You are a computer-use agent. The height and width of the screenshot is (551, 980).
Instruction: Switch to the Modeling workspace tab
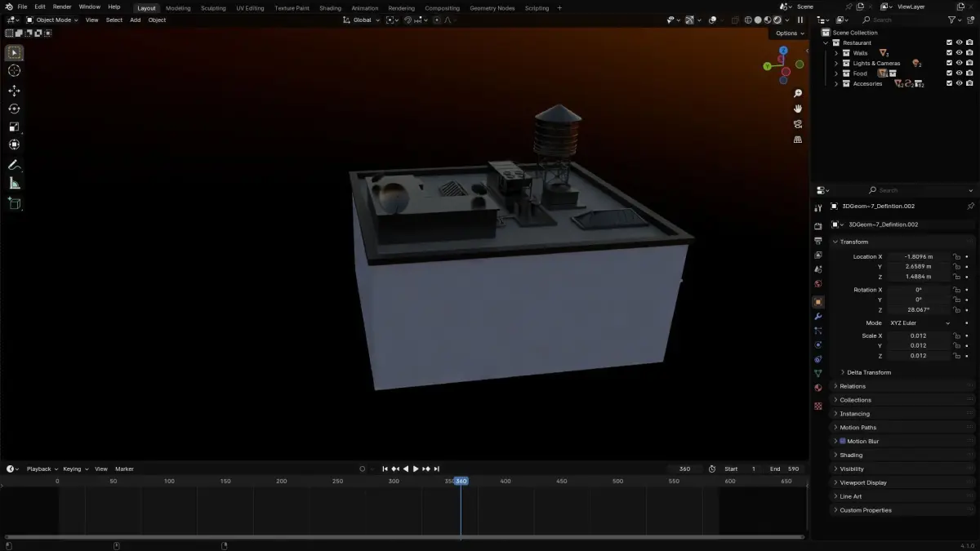(x=178, y=8)
